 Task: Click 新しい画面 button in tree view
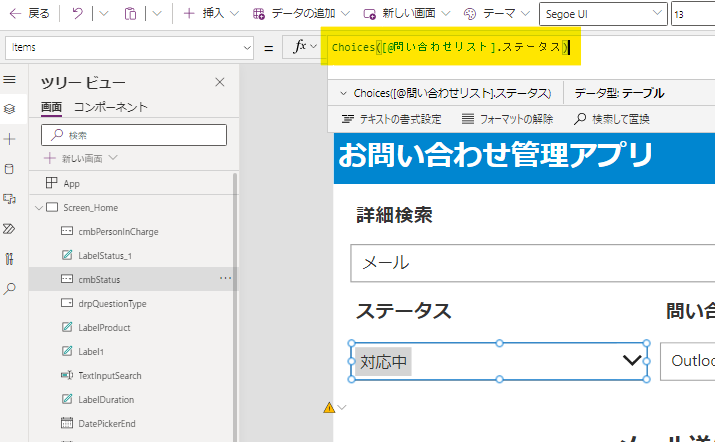[81, 158]
